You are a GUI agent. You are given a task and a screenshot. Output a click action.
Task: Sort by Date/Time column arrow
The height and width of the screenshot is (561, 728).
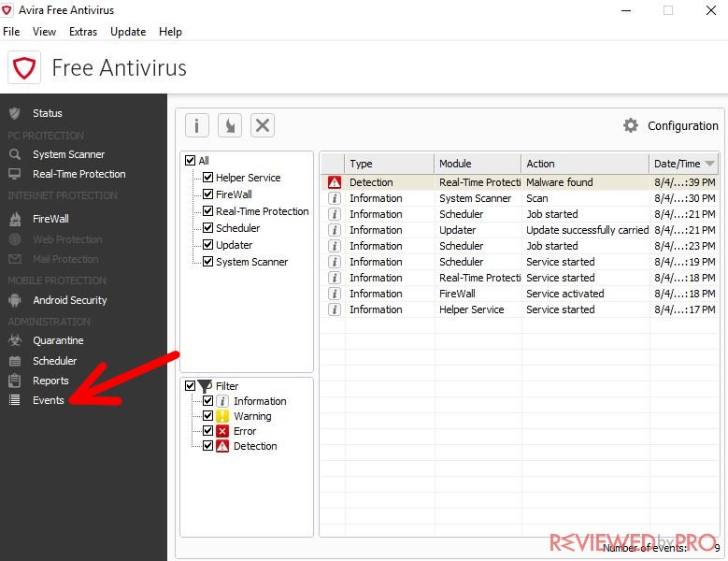(709, 164)
